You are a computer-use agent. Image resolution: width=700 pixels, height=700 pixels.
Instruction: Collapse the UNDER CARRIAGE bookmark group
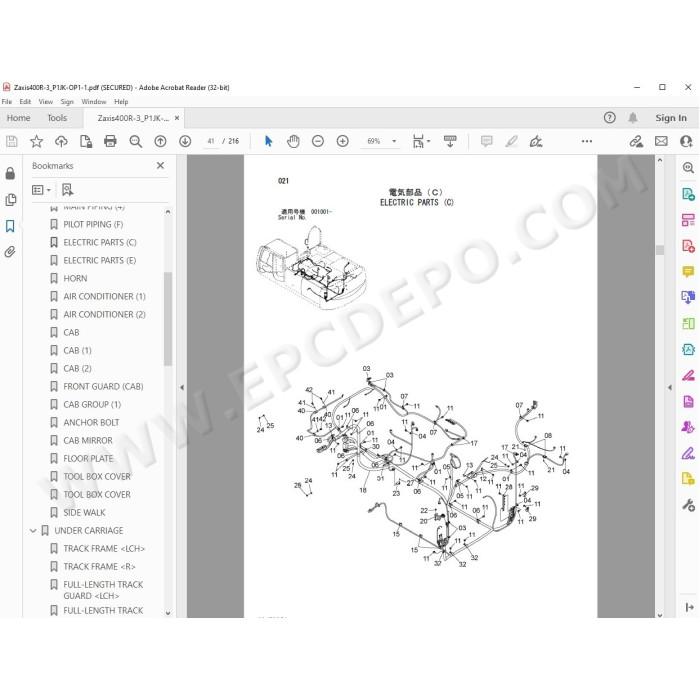click(x=33, y=531)
